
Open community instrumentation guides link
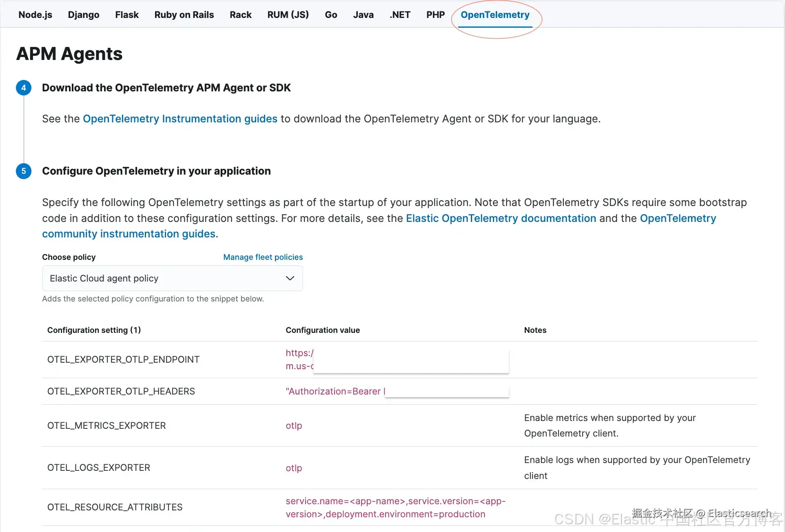pyautogui.click(x=129, y=234)
